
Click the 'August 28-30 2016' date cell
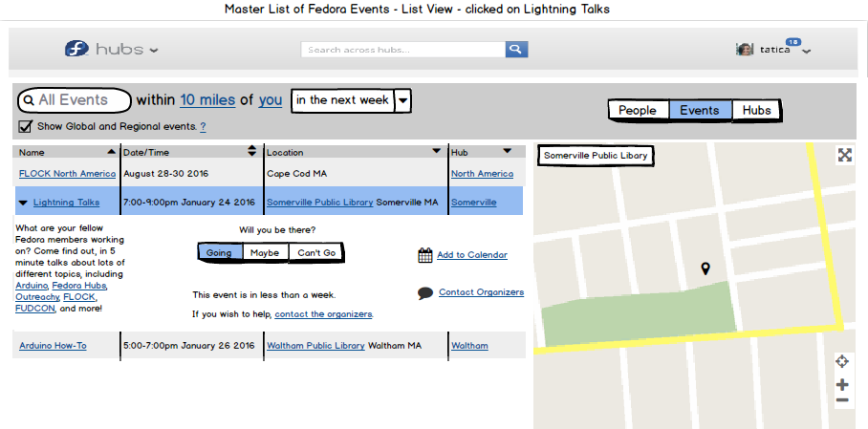coord(165,173)
